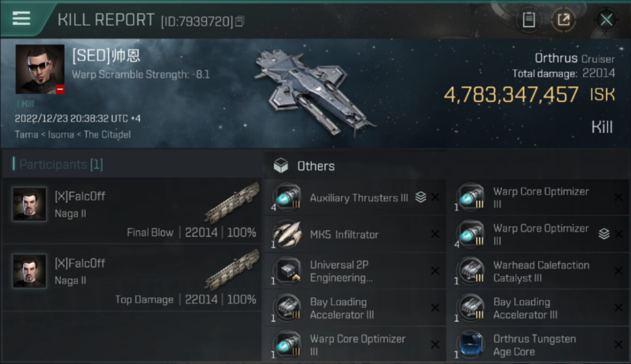Open FalcOff's Top Damage entry

click(x=132, y=278)
